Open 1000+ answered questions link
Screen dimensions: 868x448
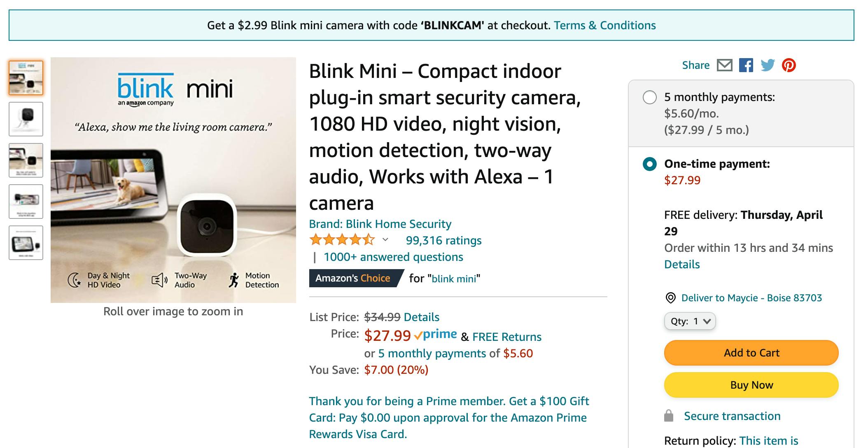(x=393, y=257)
